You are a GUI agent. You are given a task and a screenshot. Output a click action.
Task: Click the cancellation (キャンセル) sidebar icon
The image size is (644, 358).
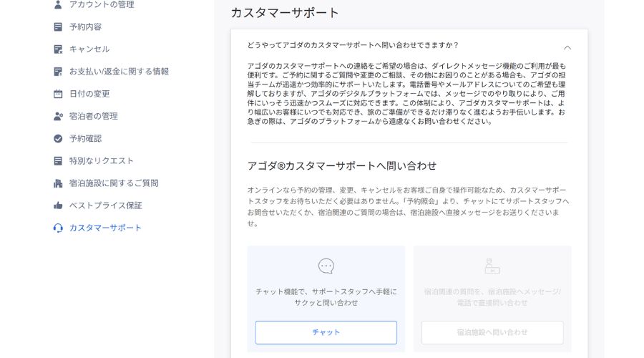[58, 49]
